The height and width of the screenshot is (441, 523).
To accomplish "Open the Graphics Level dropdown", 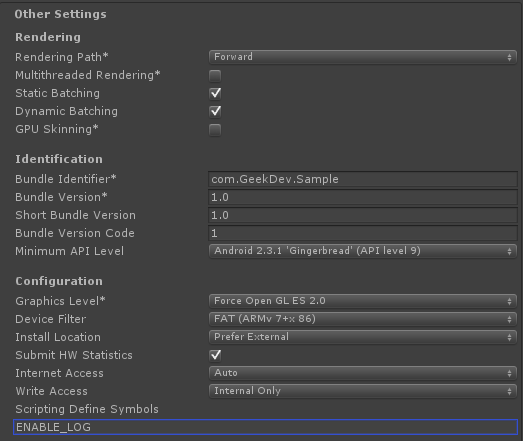I will tap(363, 301).
